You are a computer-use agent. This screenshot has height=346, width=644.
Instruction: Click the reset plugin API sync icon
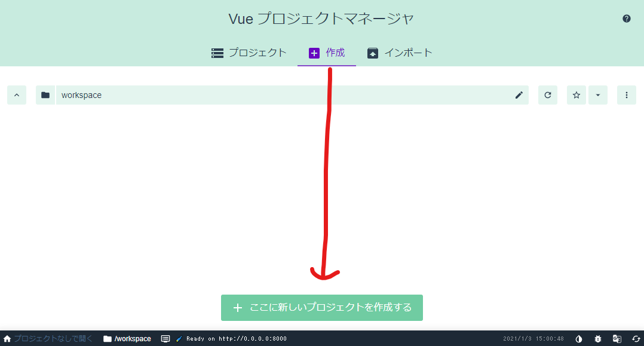pos(636,339)
